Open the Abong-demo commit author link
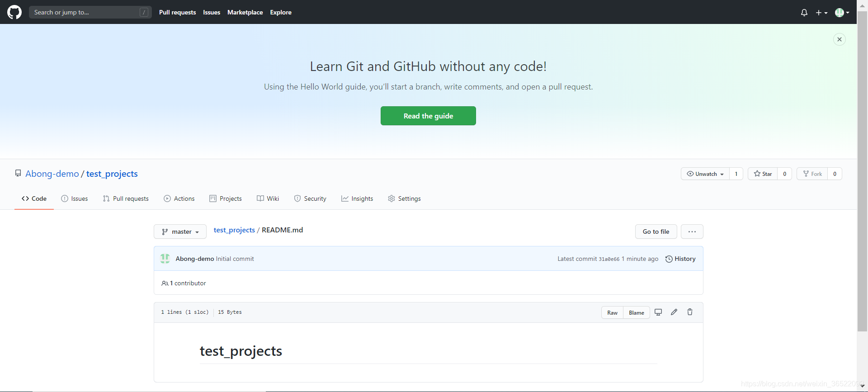The image size is (868, 392). (x=195, y=259)
